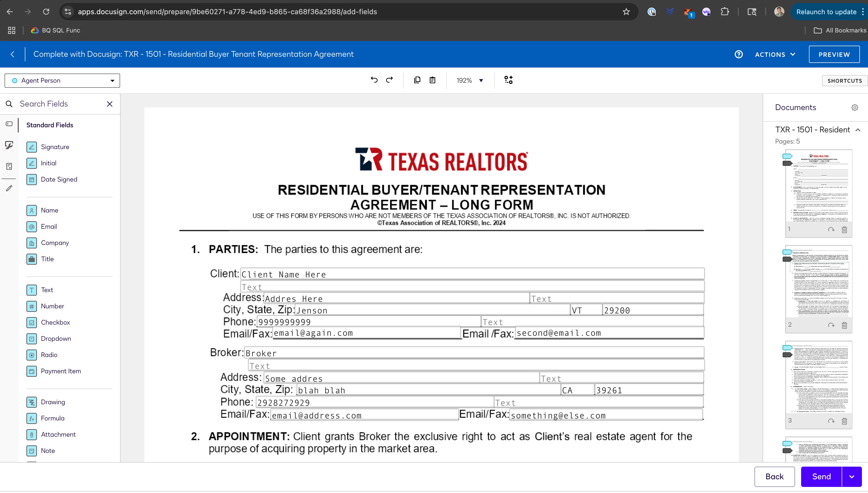Click the email@again.com field
Screen dimensions: 868x493
[x=366, y=333]
